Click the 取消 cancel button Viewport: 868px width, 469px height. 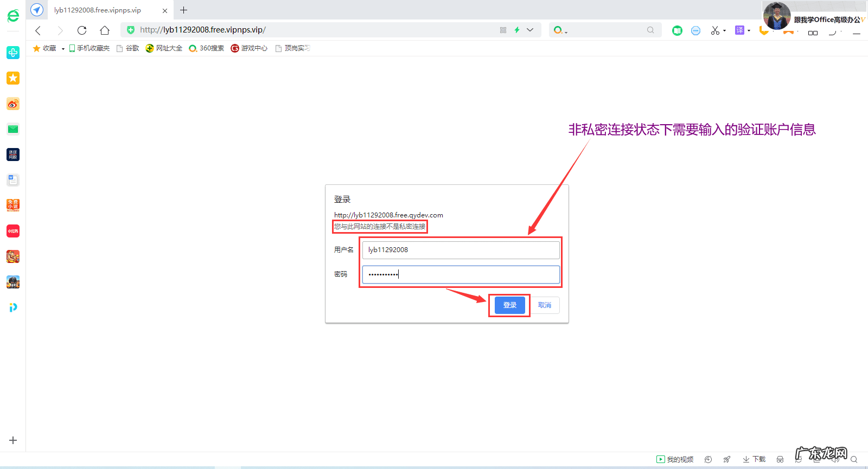point(545,305)
